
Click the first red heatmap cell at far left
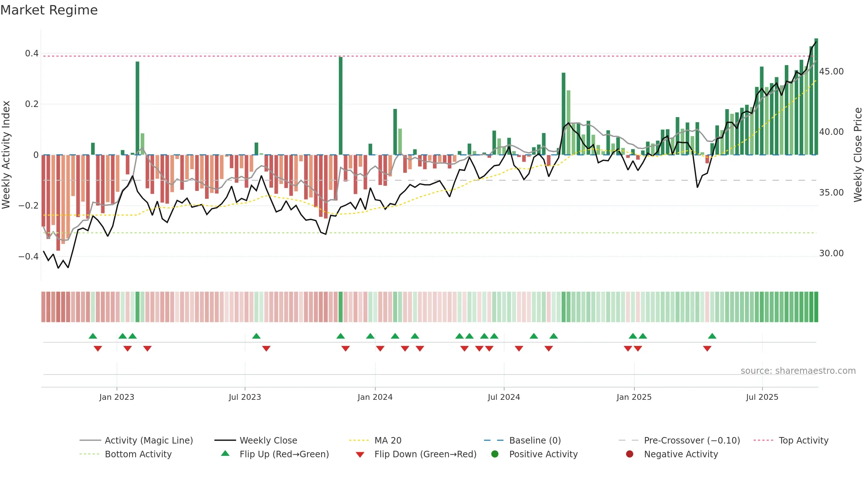[43, 307]
